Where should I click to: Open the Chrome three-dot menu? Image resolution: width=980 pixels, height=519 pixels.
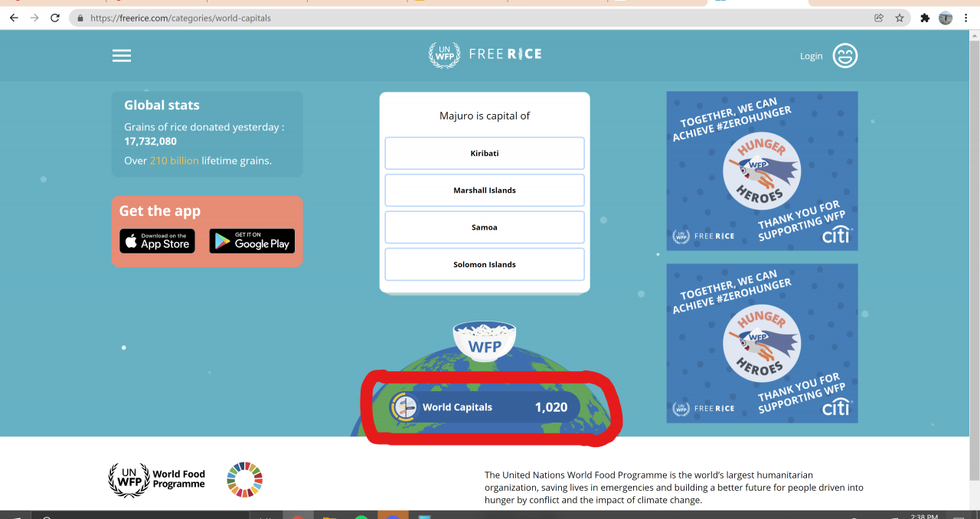tap(966, 18)
